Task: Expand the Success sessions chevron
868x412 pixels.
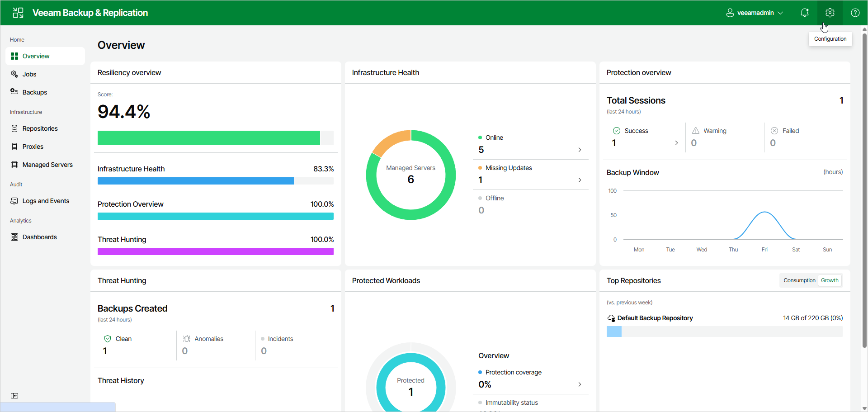Action: pos(676,143)
